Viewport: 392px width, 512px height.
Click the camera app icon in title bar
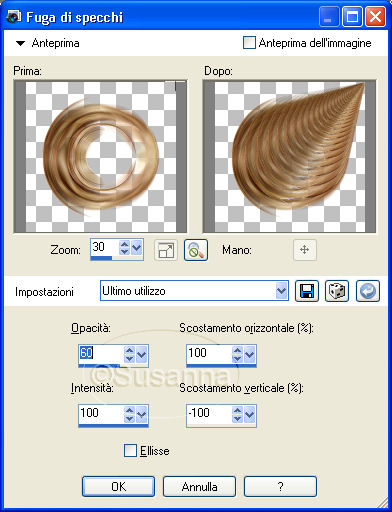[x=14, y=17]
